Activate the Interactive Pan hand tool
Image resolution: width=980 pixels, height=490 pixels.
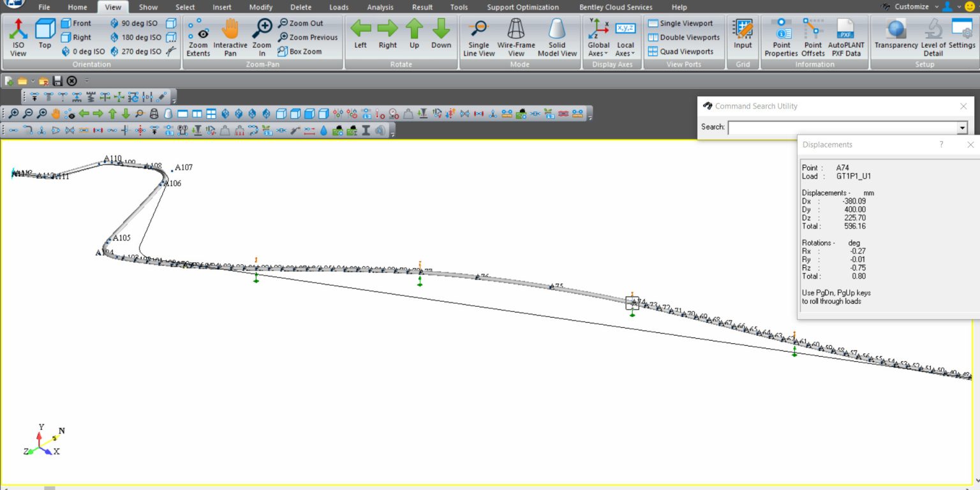[x=230, y=37]
